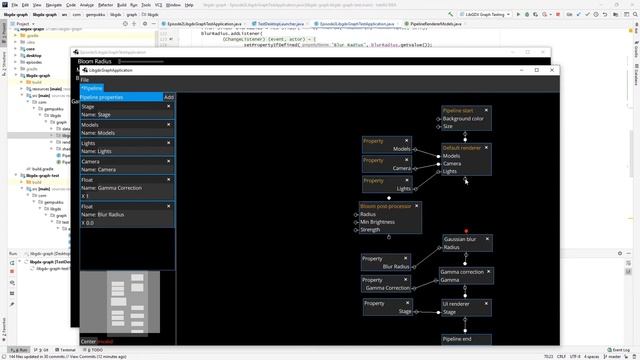The width and height of the screenshot is (640, 360).
Task: Click the Default renderer output connector
Action: [465, 179]
